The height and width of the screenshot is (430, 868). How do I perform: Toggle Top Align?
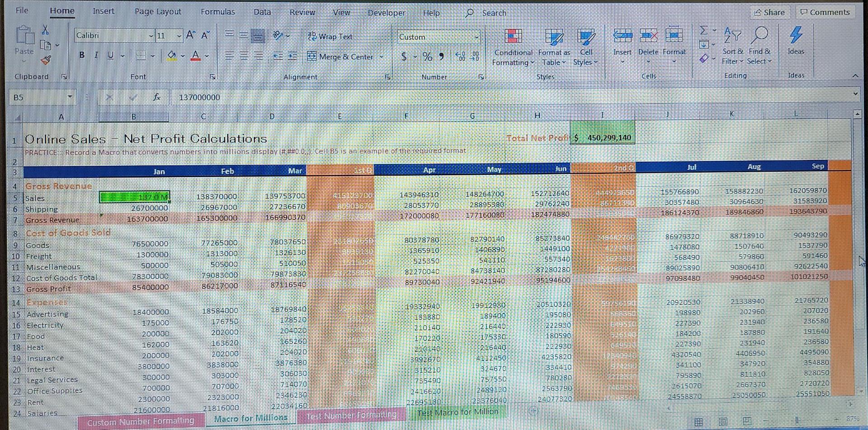[x=230, y=35]
